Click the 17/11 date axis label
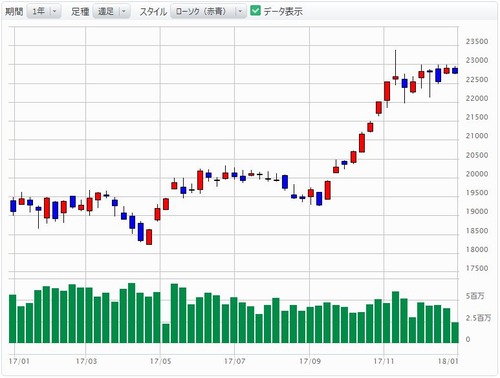The image size is (500, 378). (x=384, y=361)
